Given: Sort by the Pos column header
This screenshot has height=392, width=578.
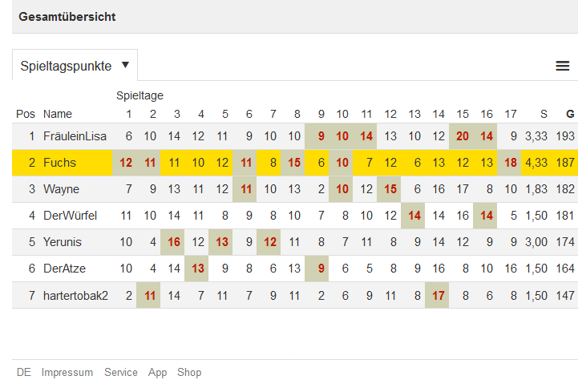Looking at the screenshot, I should 26,114.
